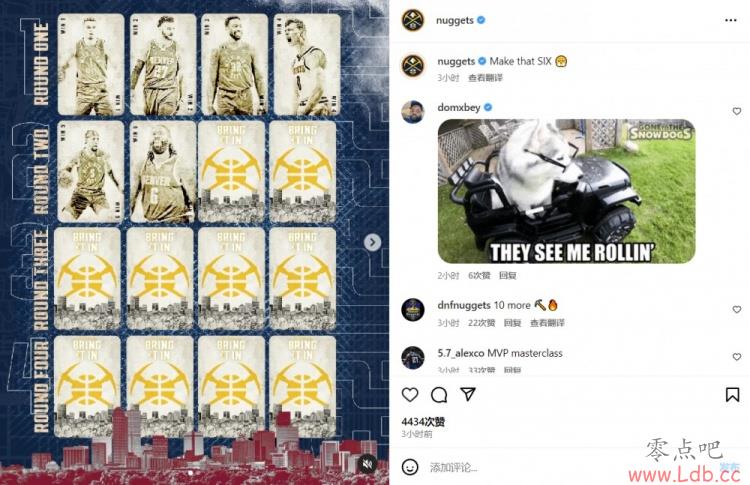Image resolution: width=750 pixels, height=485 pixels.
Task: Open the They See Me Rollin' GIF
Action: pos(566,191)
